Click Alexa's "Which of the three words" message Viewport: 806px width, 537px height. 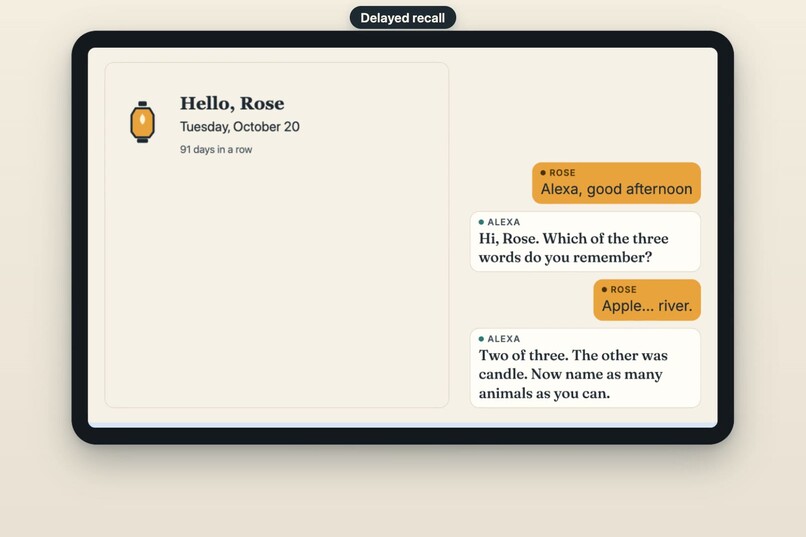click(x=585, y=242)
